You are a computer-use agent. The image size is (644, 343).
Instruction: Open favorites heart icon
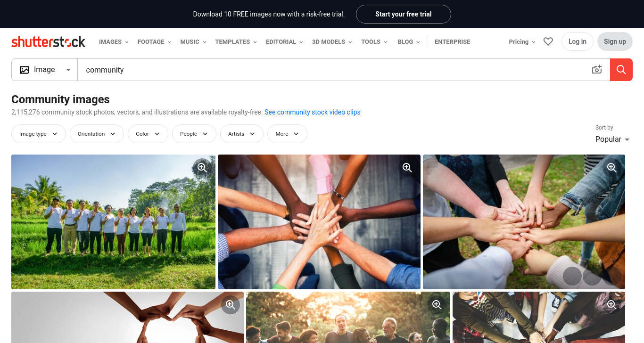(548, 41)
